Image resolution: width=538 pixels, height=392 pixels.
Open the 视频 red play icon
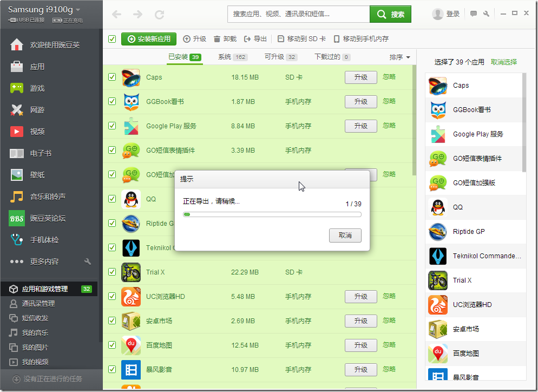(16, 132)
